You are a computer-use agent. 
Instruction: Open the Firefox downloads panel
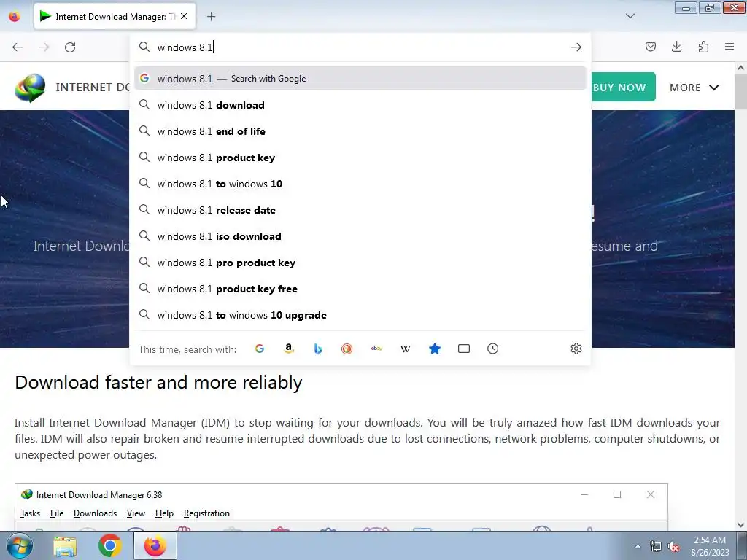point(676,47)
